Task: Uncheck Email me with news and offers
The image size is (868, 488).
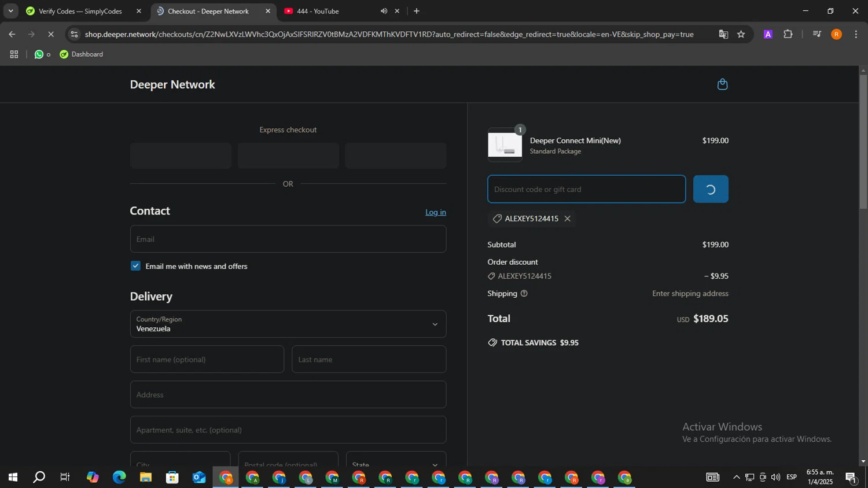Action: [135, 266]
